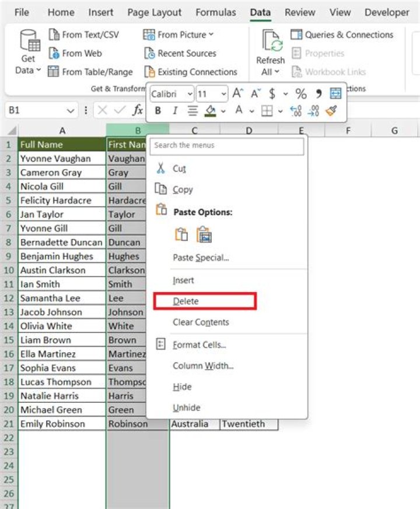The image size is (420, 509).
Task: Click Decrease Decimal in mini toolbar
Action: point(313,111)
